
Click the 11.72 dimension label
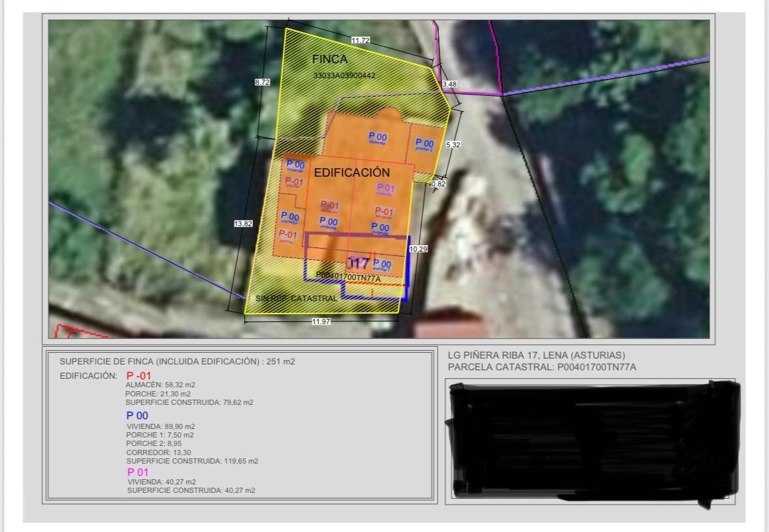pos(360,40)
